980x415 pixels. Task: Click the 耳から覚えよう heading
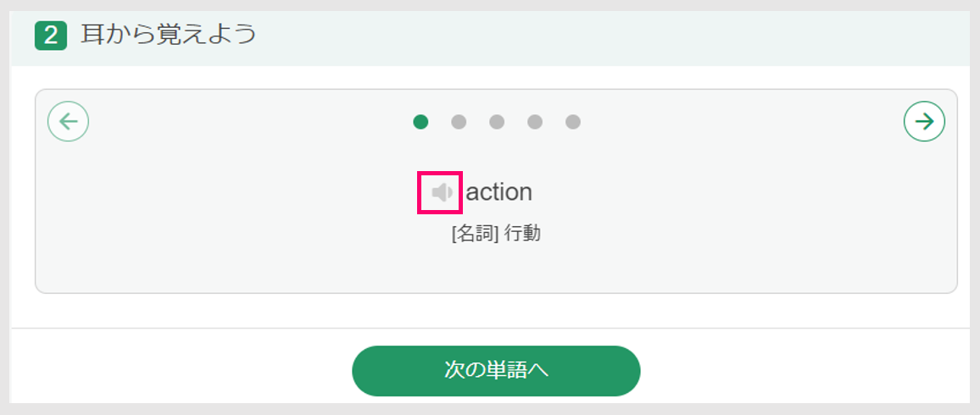click(x=169, y=35)
